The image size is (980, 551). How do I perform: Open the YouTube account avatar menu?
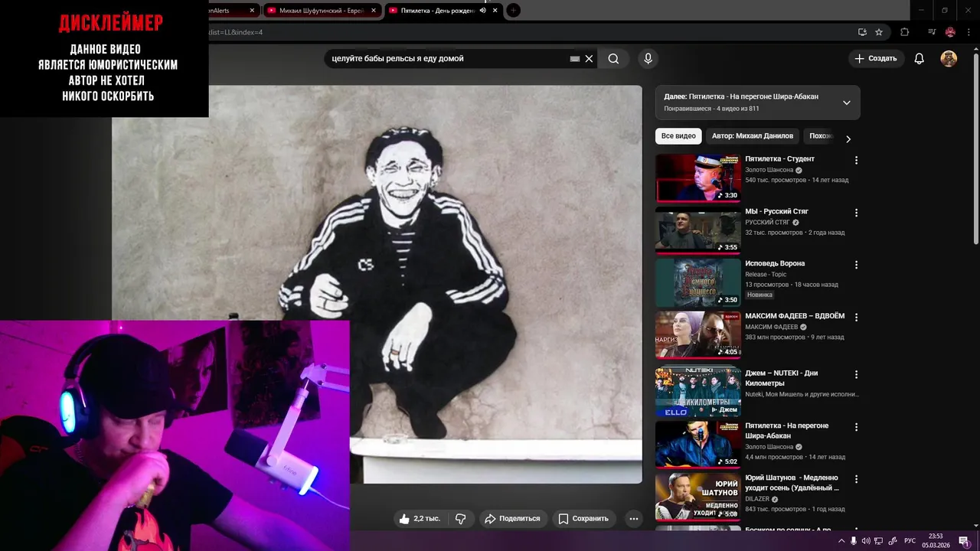[x=949, y=59]
